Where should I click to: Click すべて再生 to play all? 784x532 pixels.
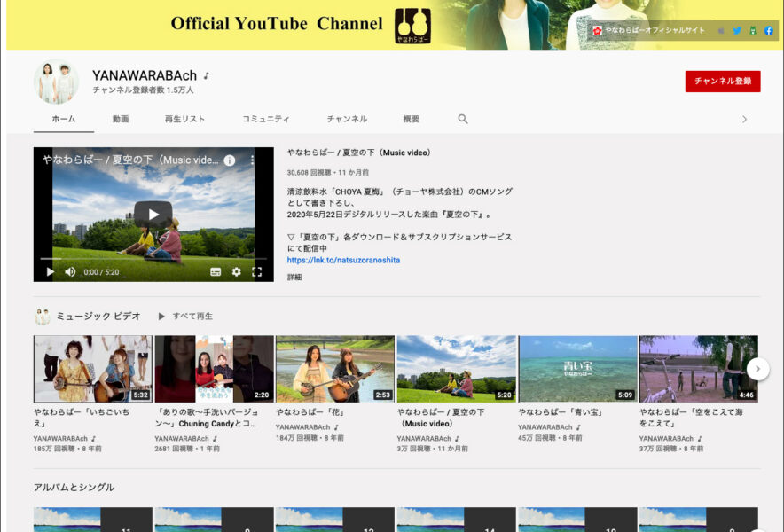186,316
